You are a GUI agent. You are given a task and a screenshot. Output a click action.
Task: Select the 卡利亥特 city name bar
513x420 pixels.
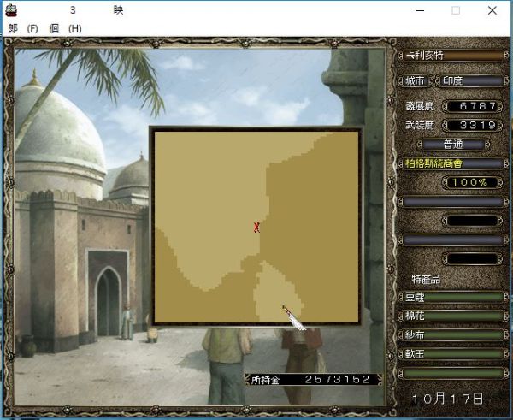tap(451, 56)
